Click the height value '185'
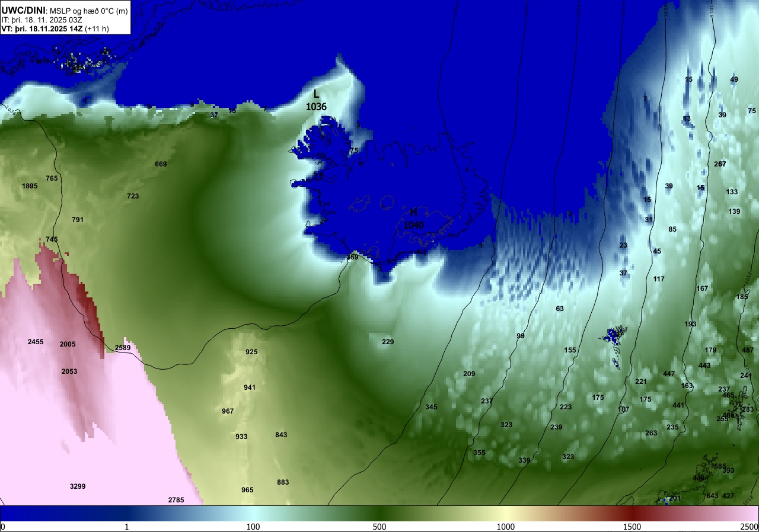The image size is (759, 532). click(x=742, y=297)
